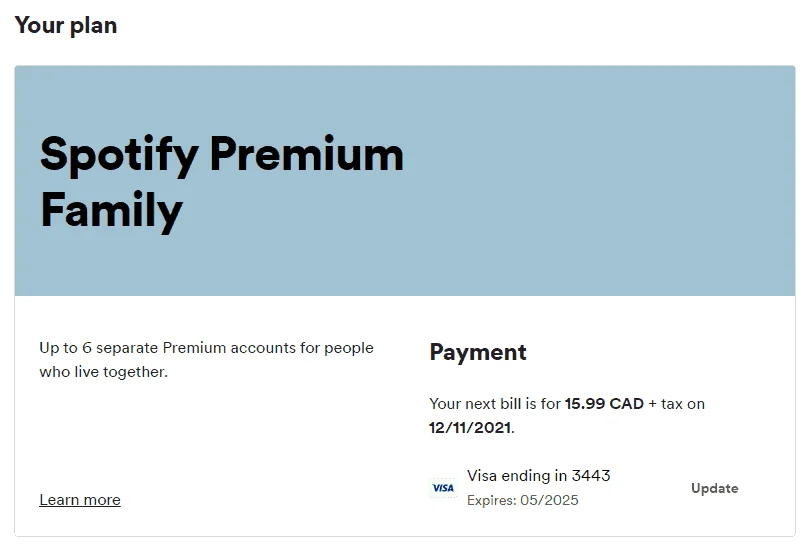Click the Payment section heading
This screenshot has width=807, height=549.
pyautogui.click(x=478, y=352)
